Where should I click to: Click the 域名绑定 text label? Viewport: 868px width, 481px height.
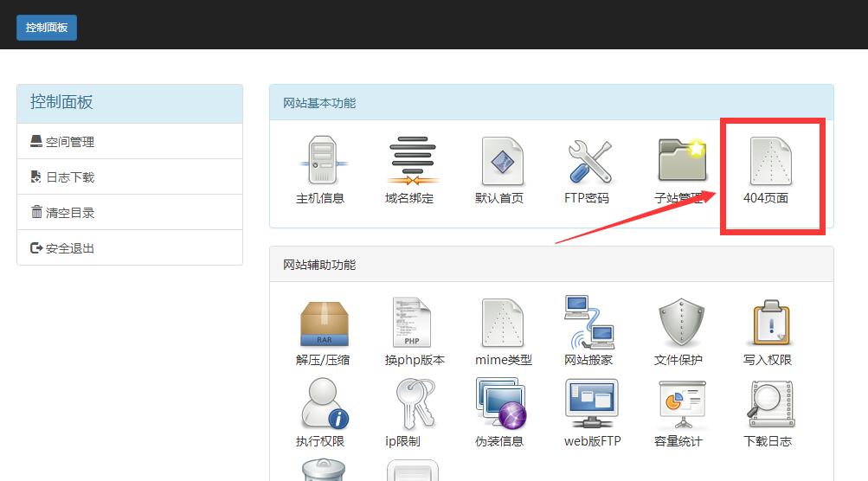(409, 198)
